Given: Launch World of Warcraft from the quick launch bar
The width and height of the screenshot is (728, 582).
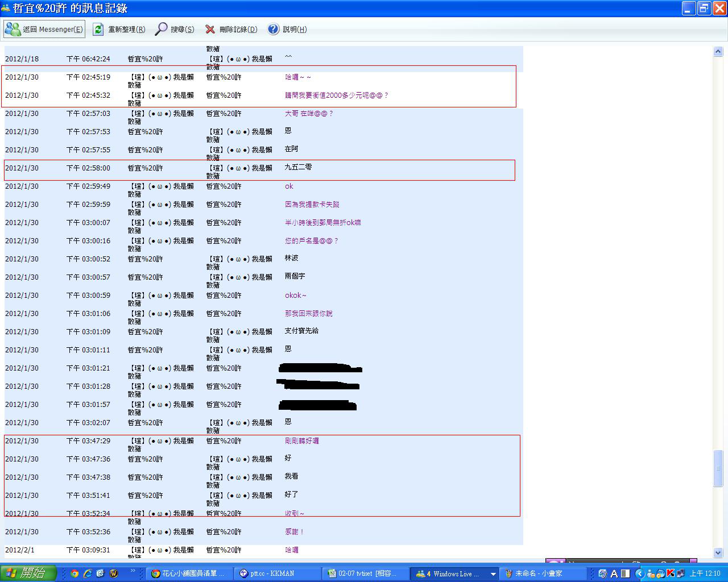Looking at the screenshot, I should coord(114,573).
